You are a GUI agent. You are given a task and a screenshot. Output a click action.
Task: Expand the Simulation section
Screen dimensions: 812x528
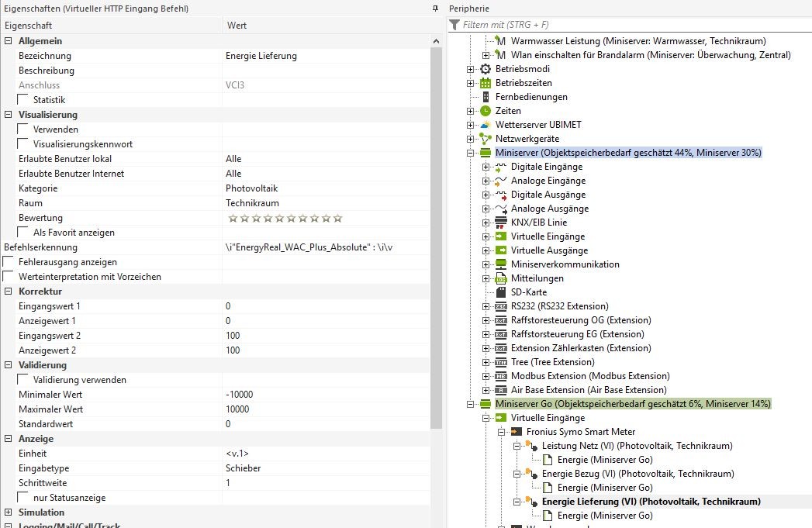pyautogui.click(x=9, y=512)
